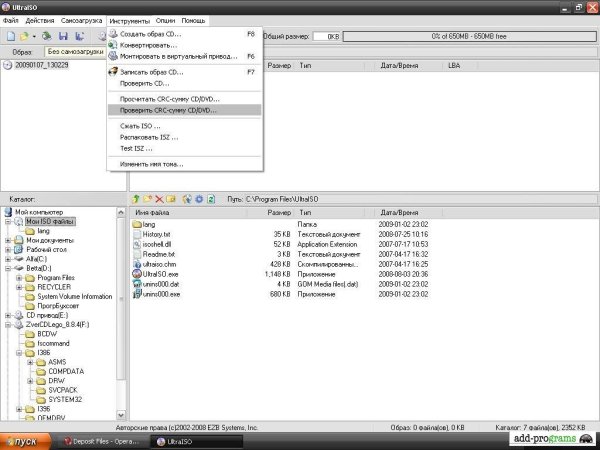Screen dimensions: 600x450
Task: Select 'Мои ISO файлы' tree item
Action: point(50,222)
